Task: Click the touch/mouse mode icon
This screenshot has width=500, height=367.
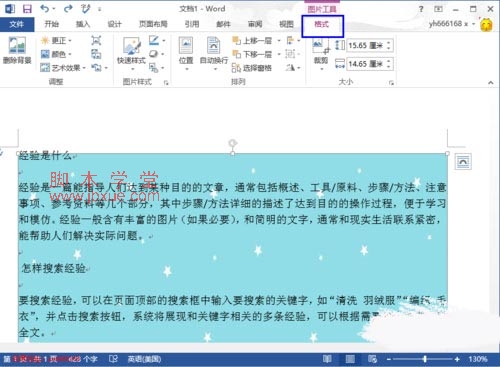Action: (86, 9)
